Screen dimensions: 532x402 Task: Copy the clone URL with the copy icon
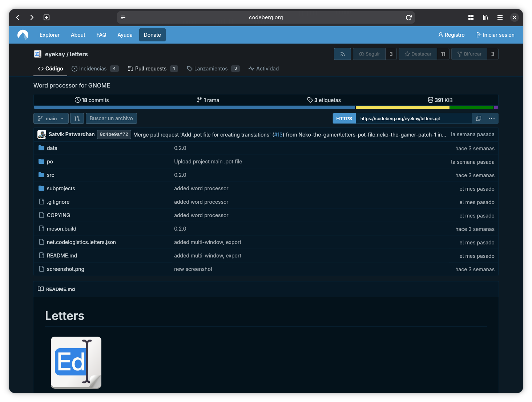(478, 118)
